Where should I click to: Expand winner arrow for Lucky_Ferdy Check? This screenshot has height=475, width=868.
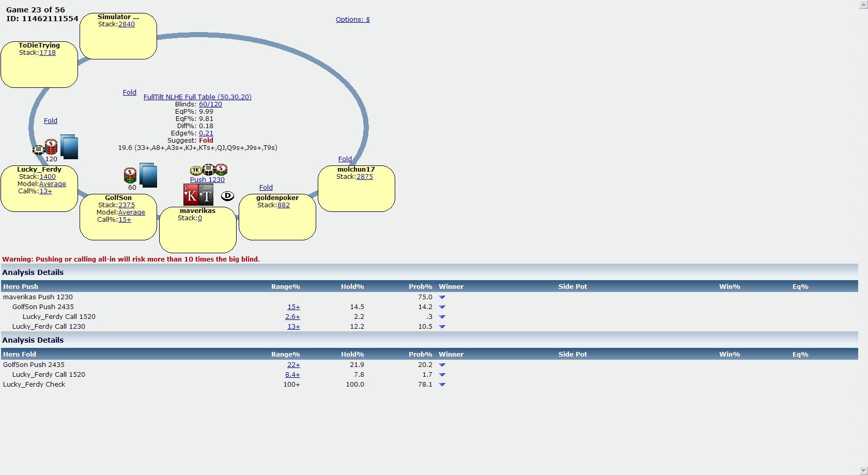[x=442, y=385]
